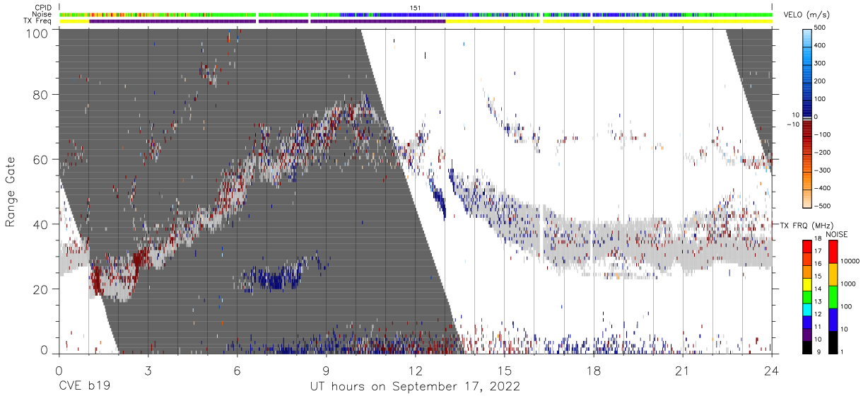Click the "CVE b19" radar label
This screenshot has height=401, width=868.
point(85,387)
